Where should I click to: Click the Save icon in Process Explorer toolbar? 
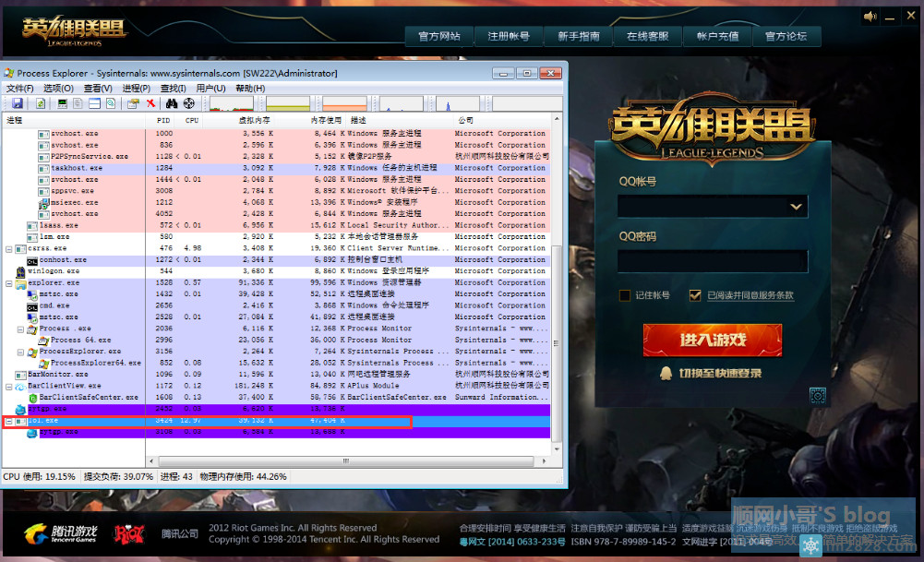coord(18,103)
